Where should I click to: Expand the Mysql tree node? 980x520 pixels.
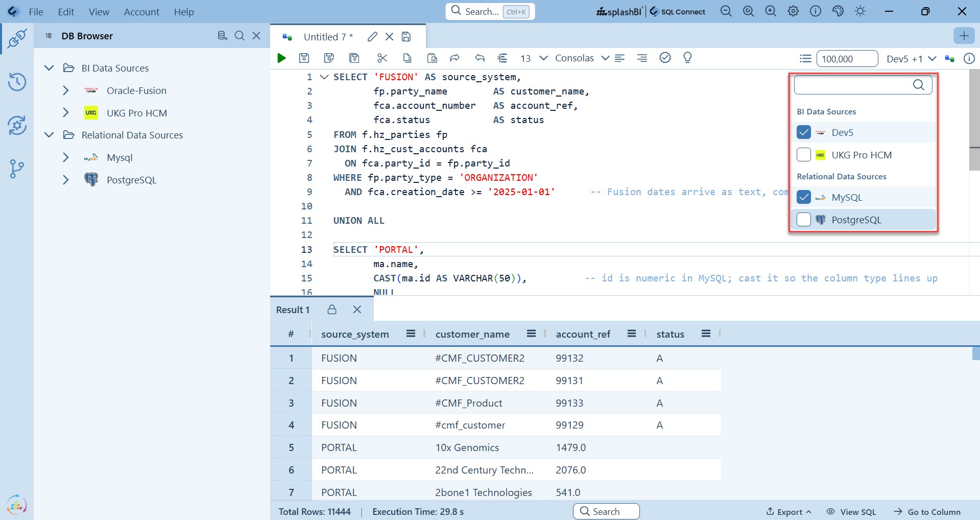pyautogui.click(x=65, y=157)
